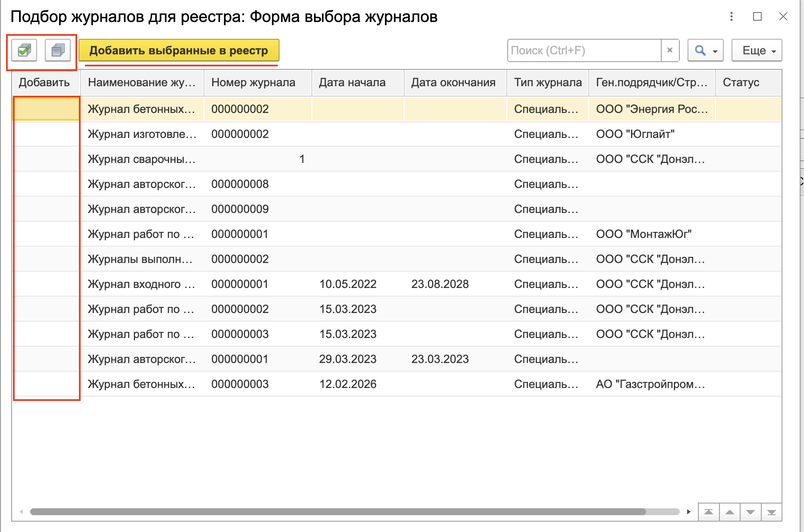Click the check all journals icon

(x=24, y=50)
